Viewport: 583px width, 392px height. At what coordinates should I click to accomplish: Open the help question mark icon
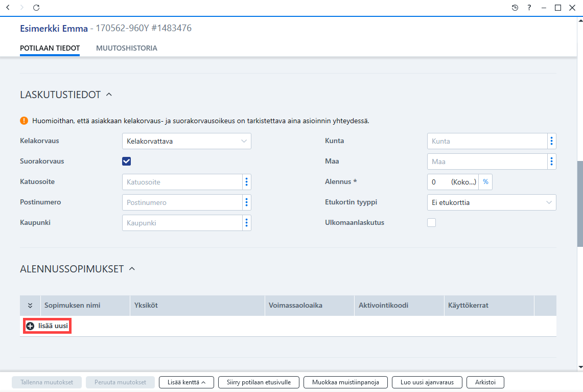pyautogui.click(x=529, y=8)
